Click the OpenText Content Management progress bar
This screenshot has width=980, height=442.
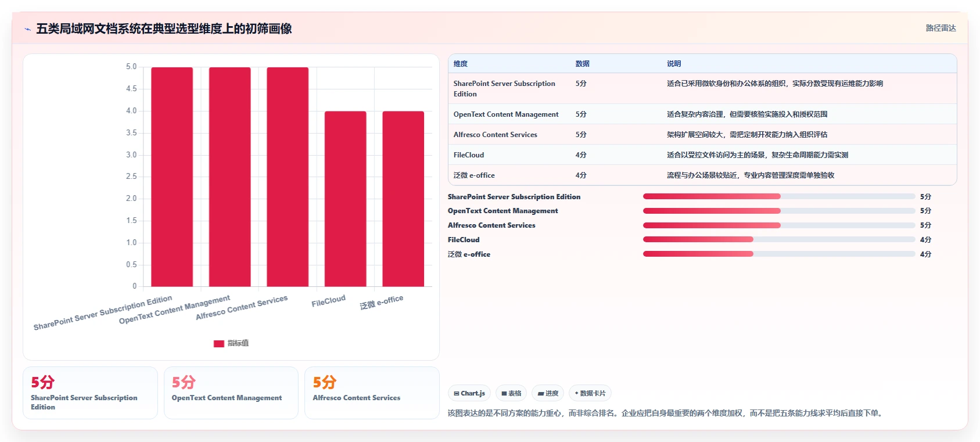click(779, 211)
